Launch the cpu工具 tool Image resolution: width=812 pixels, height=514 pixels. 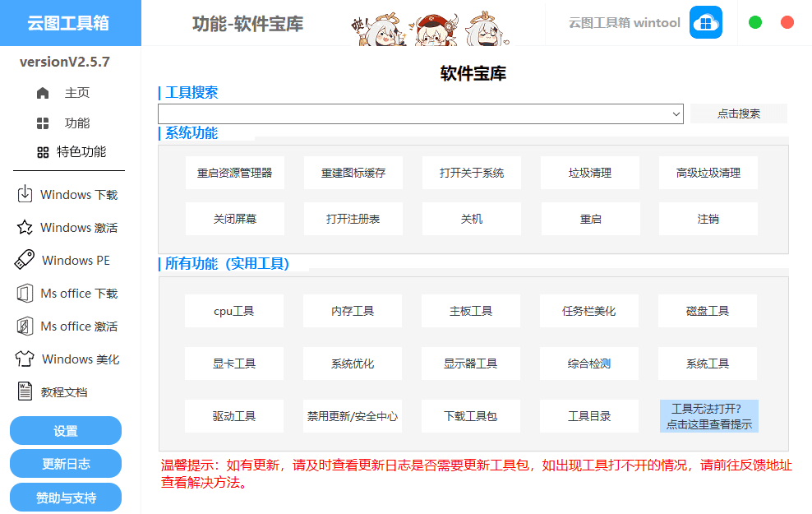(x=234, y=310)
